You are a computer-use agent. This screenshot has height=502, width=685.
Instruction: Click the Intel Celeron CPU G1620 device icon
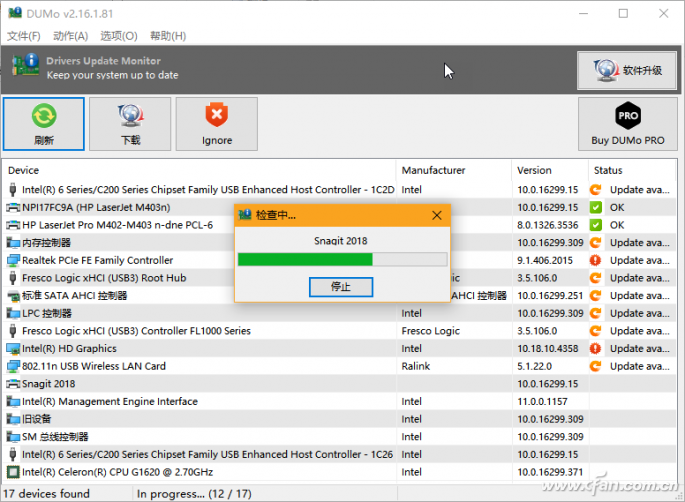coord(13,472)
